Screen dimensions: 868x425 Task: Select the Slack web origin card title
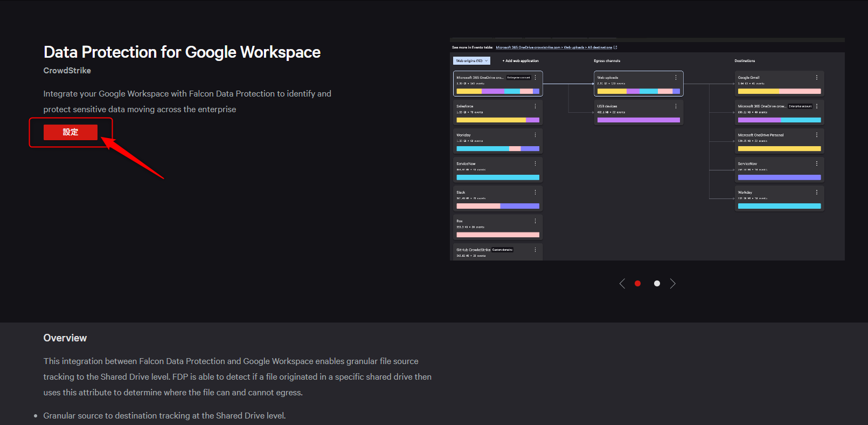(x=461, y=193)
